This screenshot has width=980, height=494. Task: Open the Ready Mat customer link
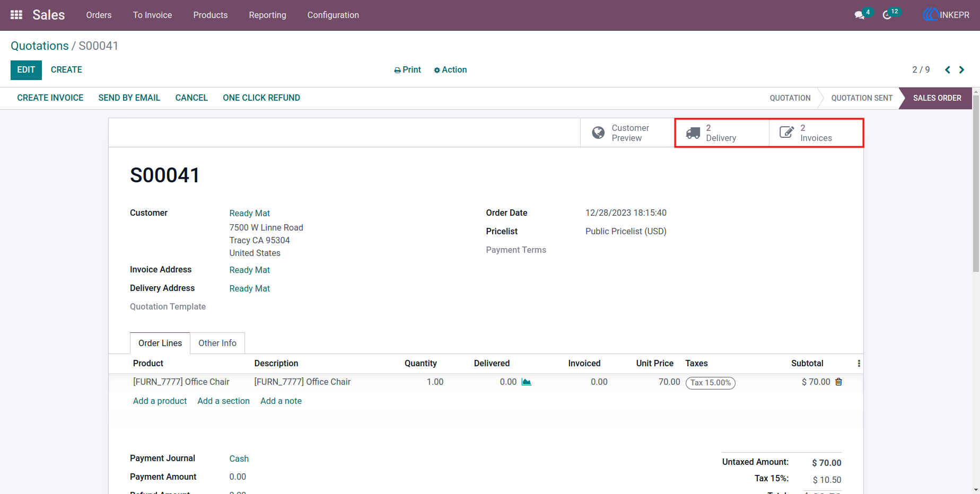(250, 213)
